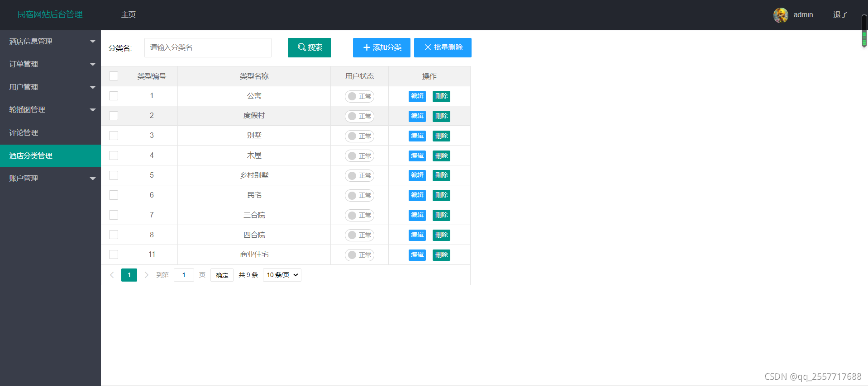Expand the 账户管理 sidebar menu

[x=50, y=179]
